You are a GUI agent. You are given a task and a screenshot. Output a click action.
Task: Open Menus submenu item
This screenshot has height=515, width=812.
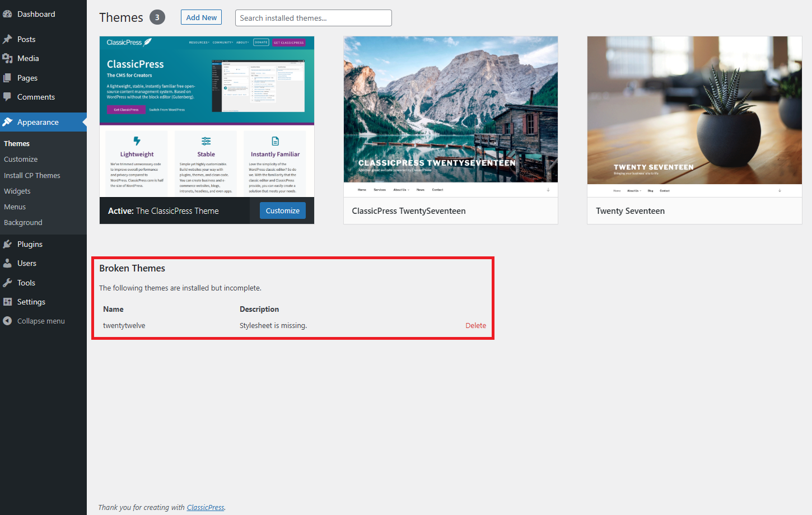coord(15,207)
